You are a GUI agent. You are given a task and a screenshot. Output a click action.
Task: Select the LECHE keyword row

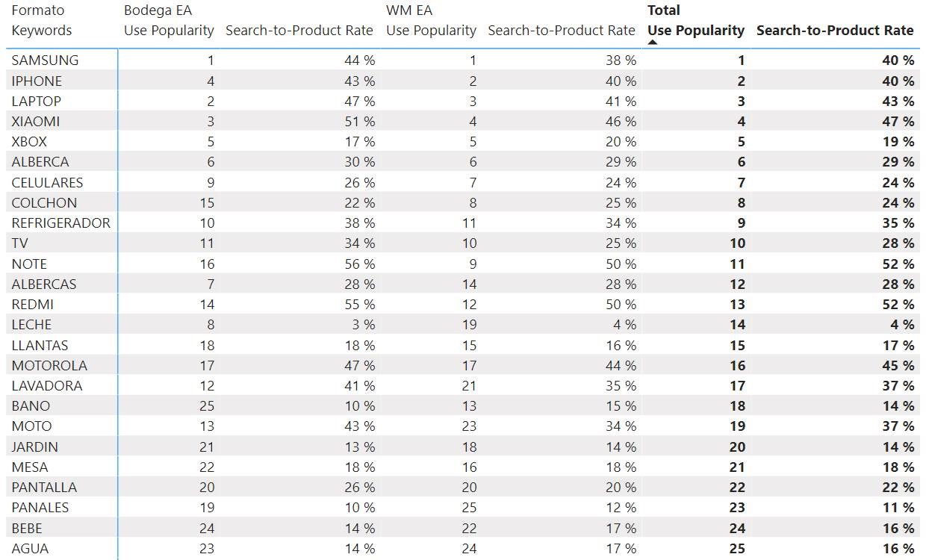31,325
